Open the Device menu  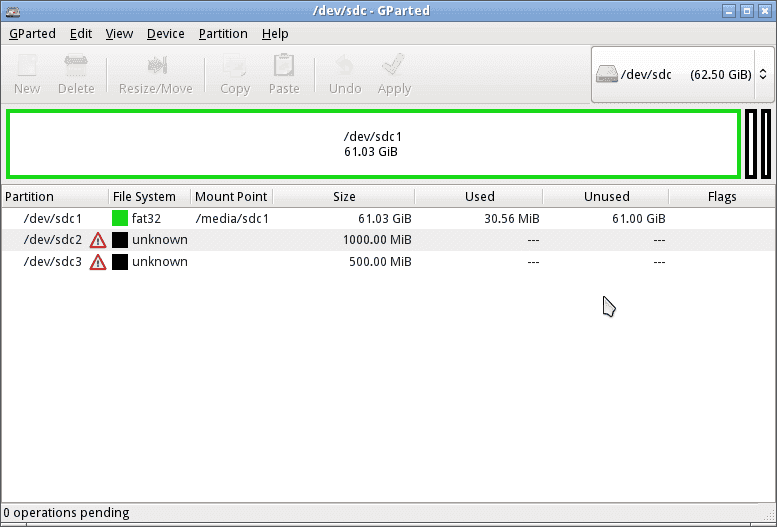tap(166, 34)
